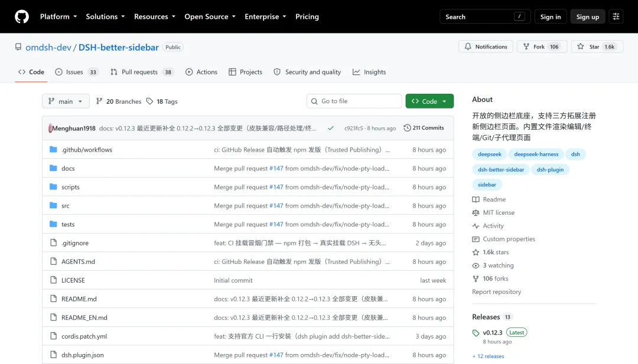Open the Report repository link
638x364 pixels.
(496, 291)
